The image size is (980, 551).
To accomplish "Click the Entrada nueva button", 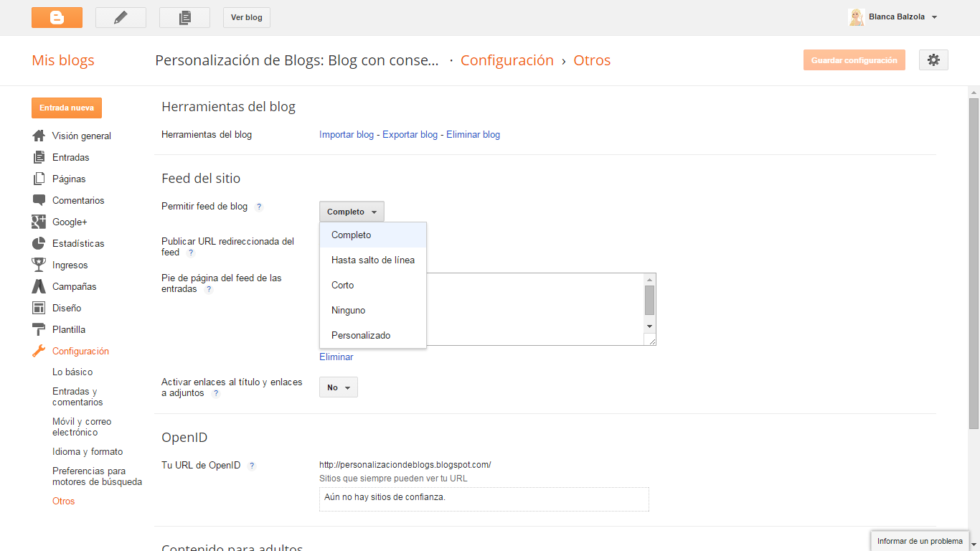I will pos(67,108).
